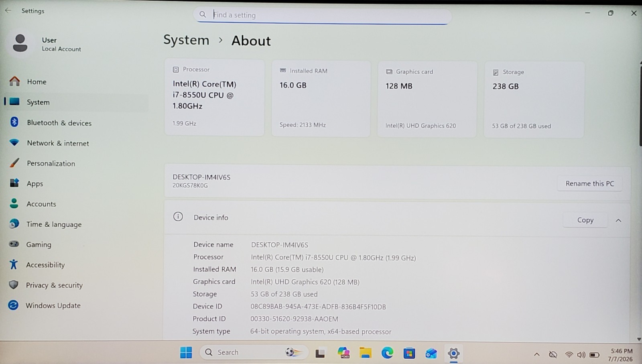The image size is (642, 364).
Task: Copy the device info
Action: click(x=585, y=220)
